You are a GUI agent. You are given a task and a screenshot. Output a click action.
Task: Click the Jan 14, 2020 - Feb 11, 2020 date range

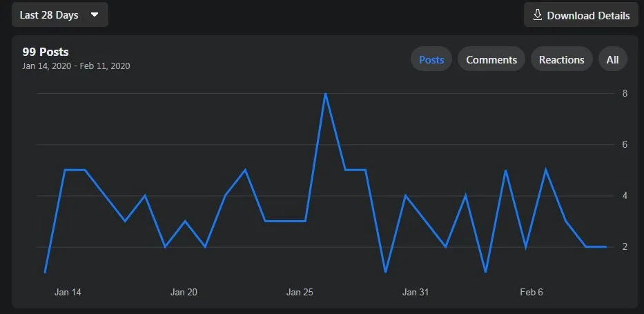click(76, 66)
